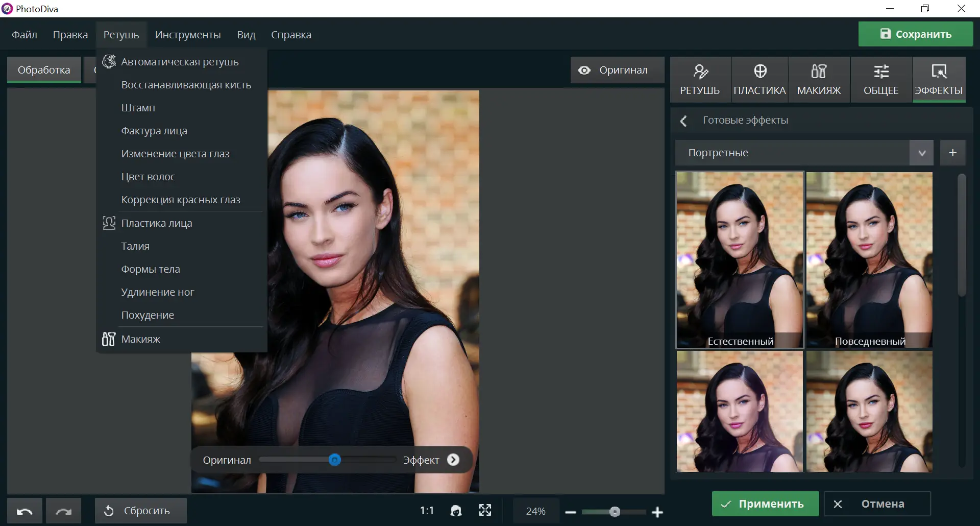Choose Формы тела menu entry
The image size is (980, 526).
pos(181,269)
